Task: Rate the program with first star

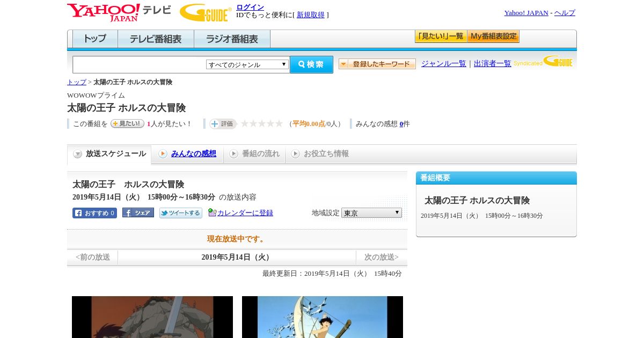Action: click(x=245, y=123)
